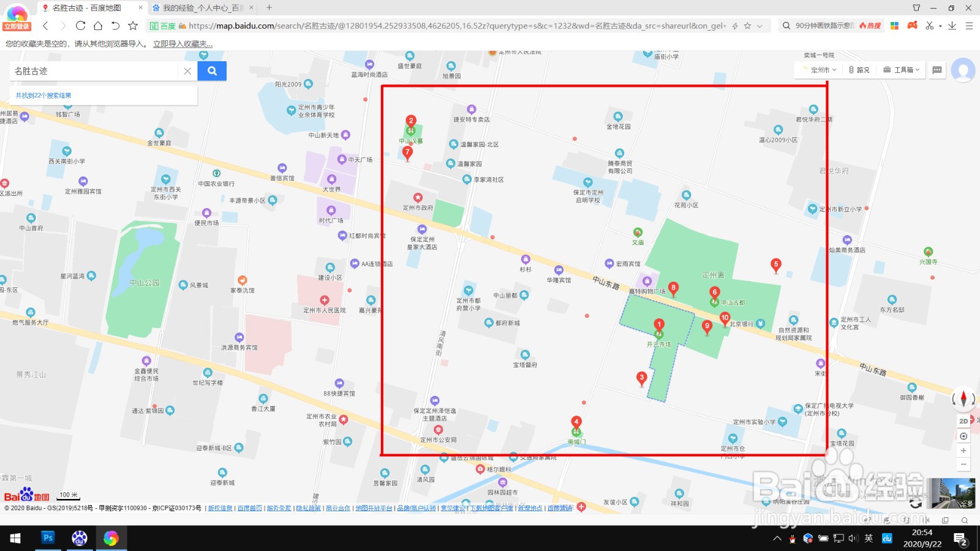The height and width of the screenshot is (551, 980).
Task: Select red result marker 8 near 嘉特购物广场
Action: (673, 288)
